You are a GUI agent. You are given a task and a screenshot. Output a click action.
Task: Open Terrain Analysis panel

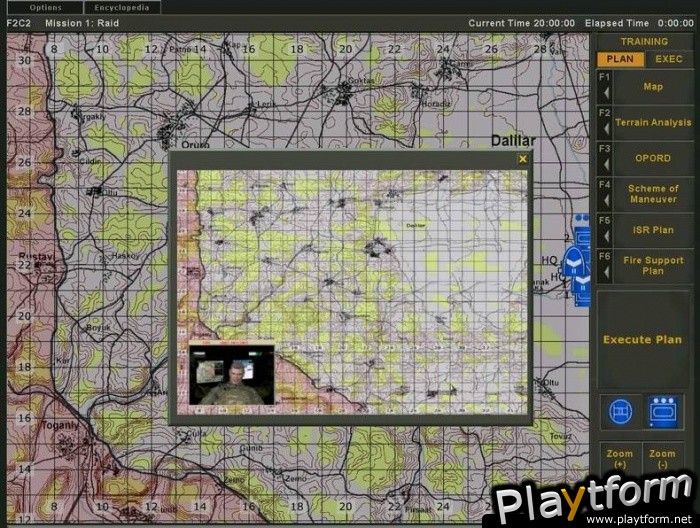point(653,122)
